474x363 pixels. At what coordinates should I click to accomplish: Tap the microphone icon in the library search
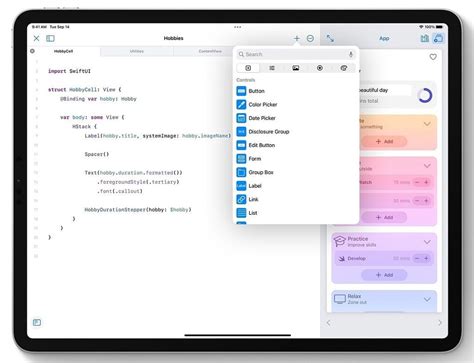(x=351, y=54)
